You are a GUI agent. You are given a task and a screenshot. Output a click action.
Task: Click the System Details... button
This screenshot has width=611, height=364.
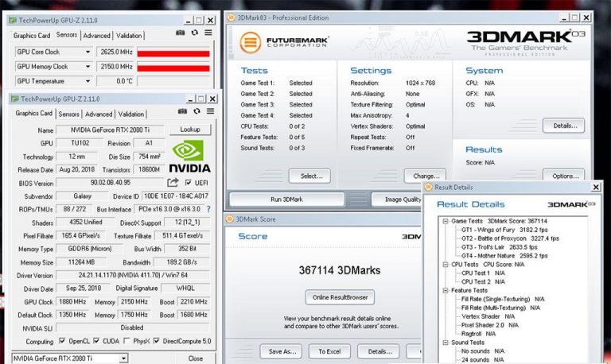[563, 126]
